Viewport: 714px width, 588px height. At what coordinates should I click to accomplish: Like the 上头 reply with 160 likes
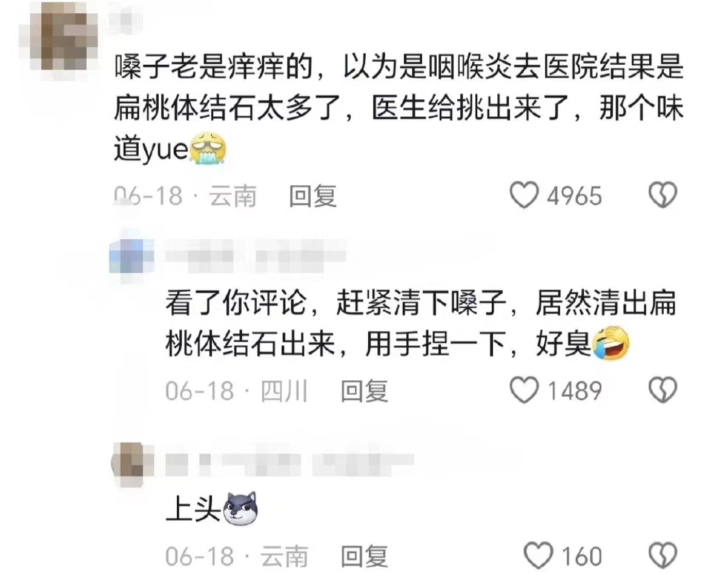pyautogui.click(x=538, y=555)
